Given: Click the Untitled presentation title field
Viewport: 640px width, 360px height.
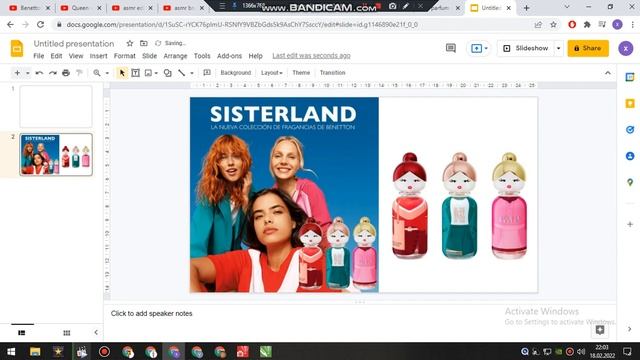Looking at the screenshot, I should pyautogui.click(x=74, y=43).
